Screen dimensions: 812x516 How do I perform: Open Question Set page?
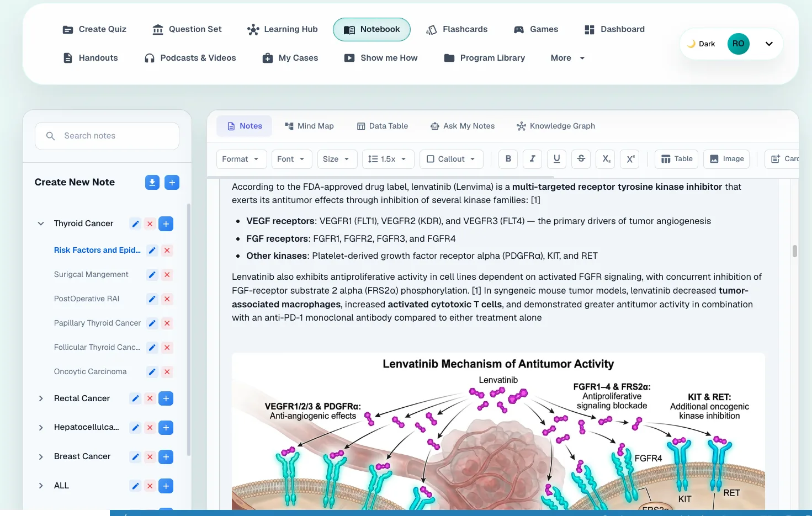coord(187,29)
